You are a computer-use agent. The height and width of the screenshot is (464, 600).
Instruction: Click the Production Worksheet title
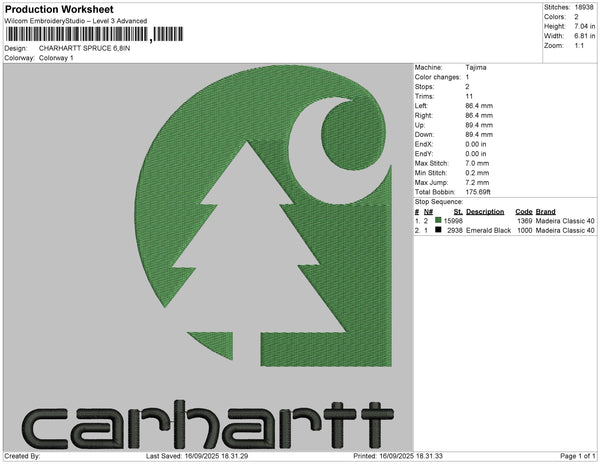[x=59, y=10]
